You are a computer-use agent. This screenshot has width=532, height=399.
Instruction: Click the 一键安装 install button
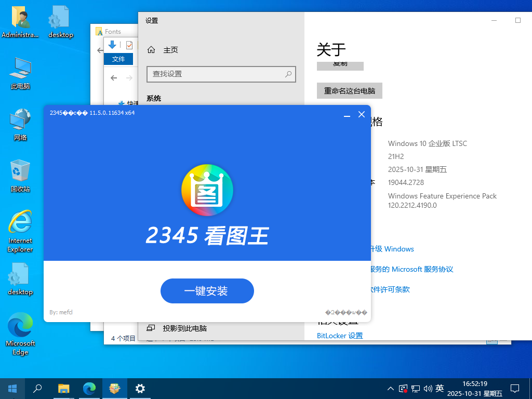tap(207, 291)
